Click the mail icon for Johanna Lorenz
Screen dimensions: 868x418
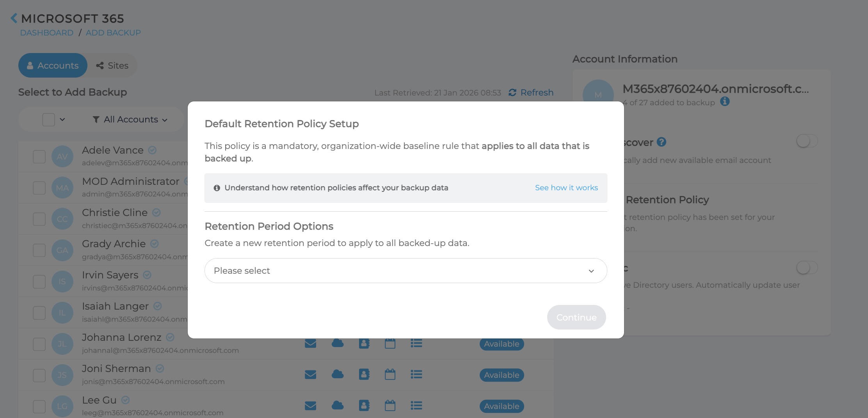pos(310,343)
